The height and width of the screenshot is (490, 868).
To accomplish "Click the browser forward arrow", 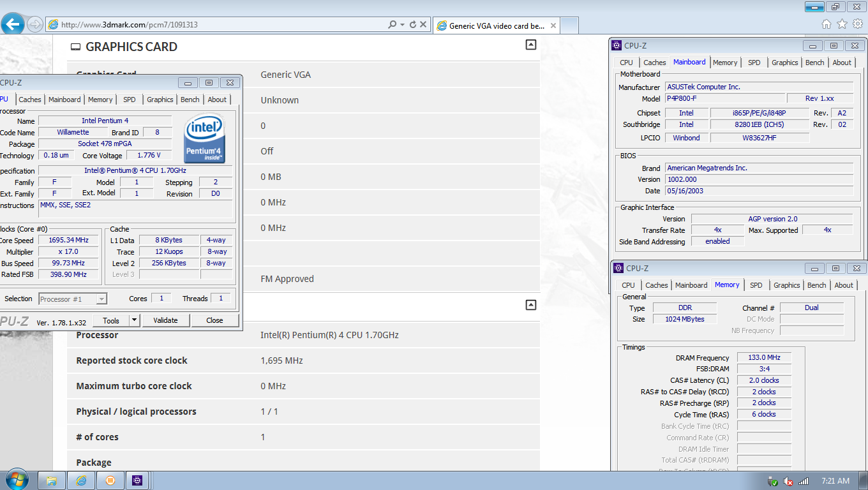I will pos(35,25).
